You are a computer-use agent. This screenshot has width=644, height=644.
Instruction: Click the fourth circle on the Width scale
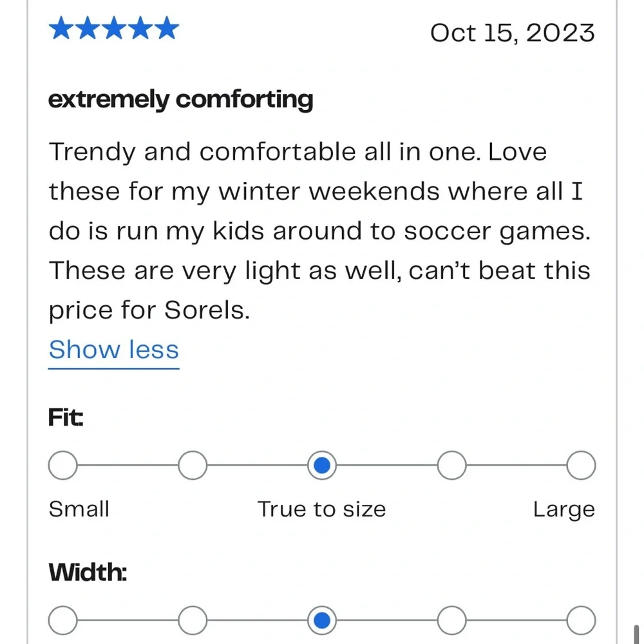tap(451, 620)
